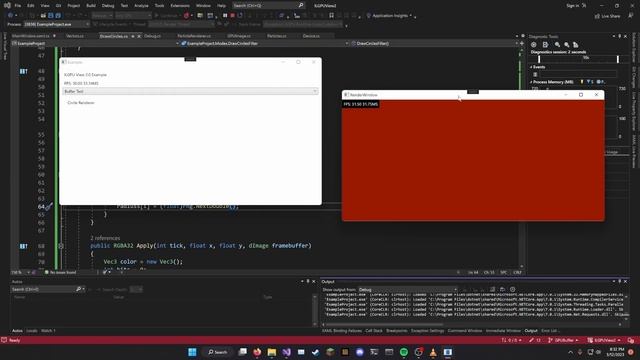The image size is (640, 360).
Task: Open the Debug menu
Action: (x=108, y=6)
